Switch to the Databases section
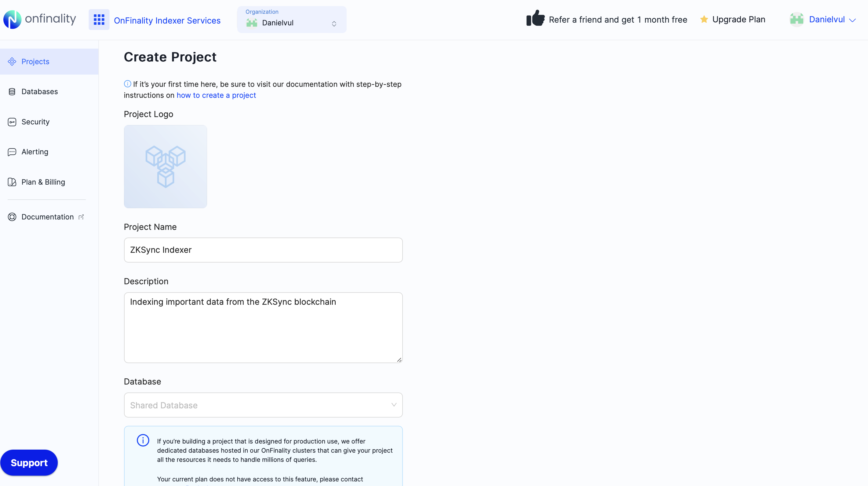868x486 pixels. [40, 91]
